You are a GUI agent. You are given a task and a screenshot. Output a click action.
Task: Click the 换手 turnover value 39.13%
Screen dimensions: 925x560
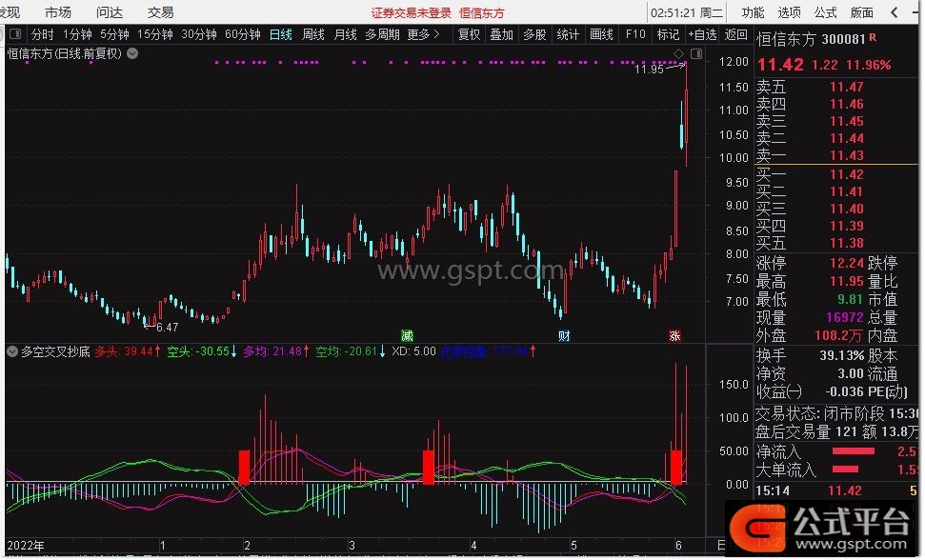pos(842,356)
